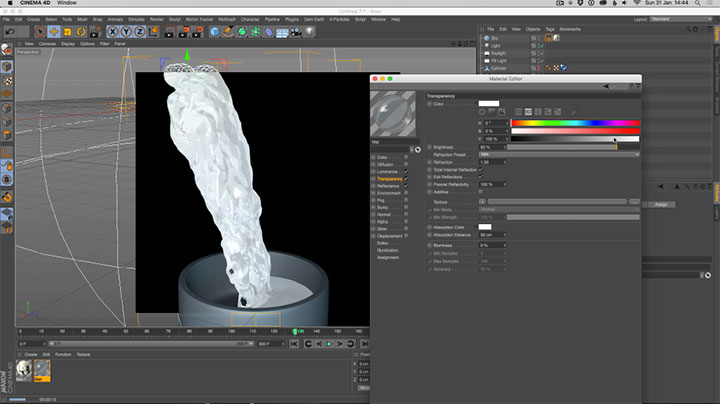Click the Transparency Color white swatch

tap(489, 104)
